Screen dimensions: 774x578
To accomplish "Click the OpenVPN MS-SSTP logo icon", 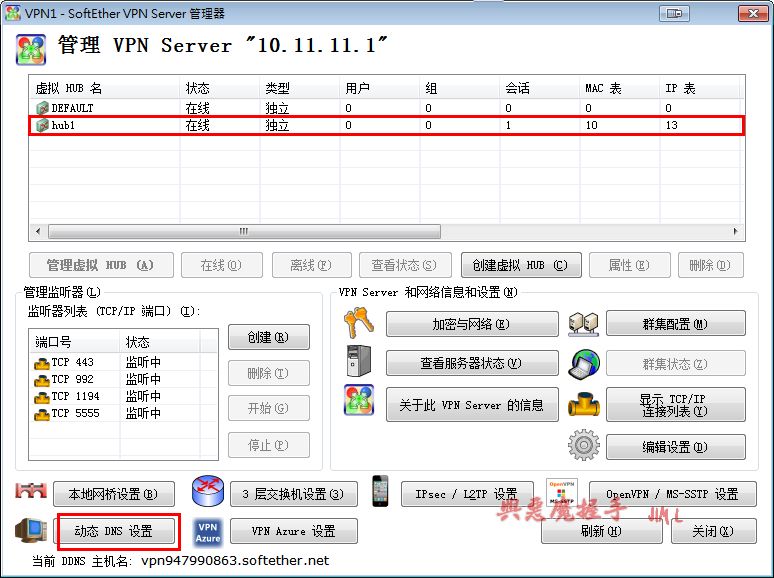I will pos(561,492).
